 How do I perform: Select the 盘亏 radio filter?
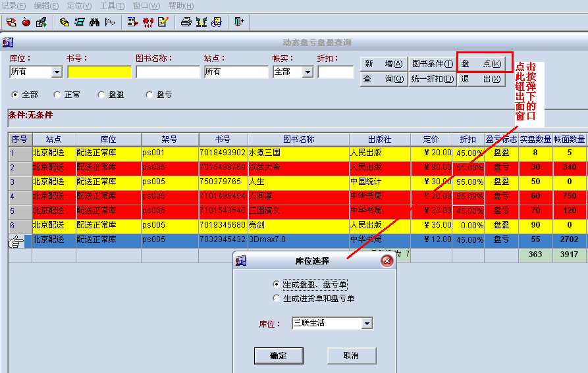[149, 95]
